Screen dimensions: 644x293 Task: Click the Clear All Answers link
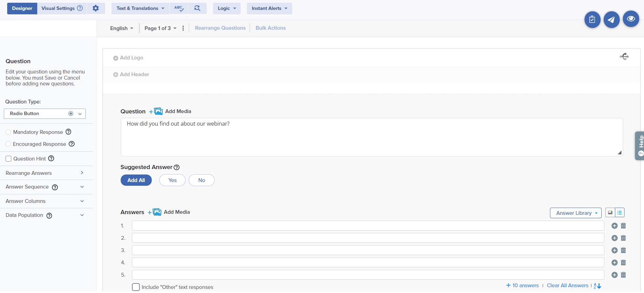(x=567, y=285)
